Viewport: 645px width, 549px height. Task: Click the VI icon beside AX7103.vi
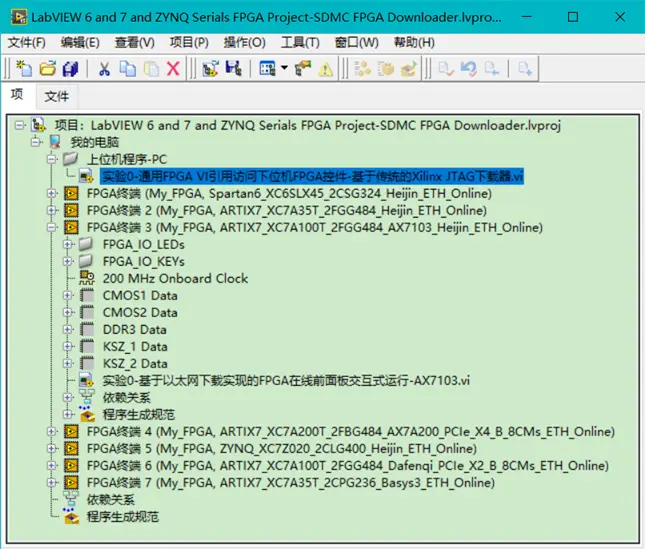tap(86, 380)
